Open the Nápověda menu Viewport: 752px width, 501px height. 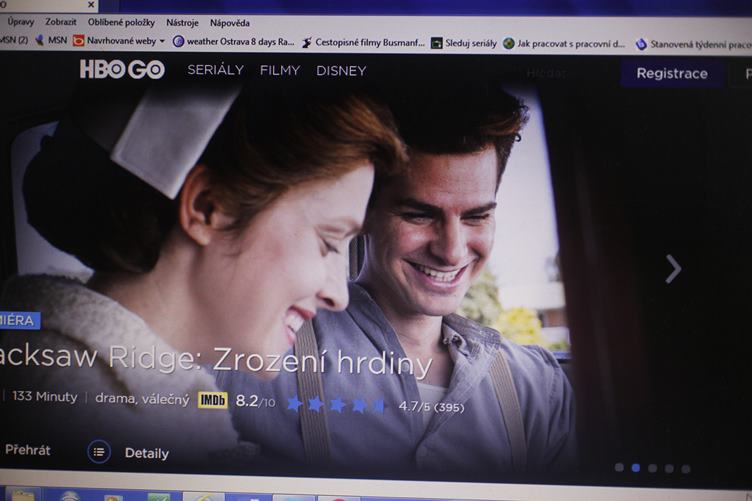point(230,23)
